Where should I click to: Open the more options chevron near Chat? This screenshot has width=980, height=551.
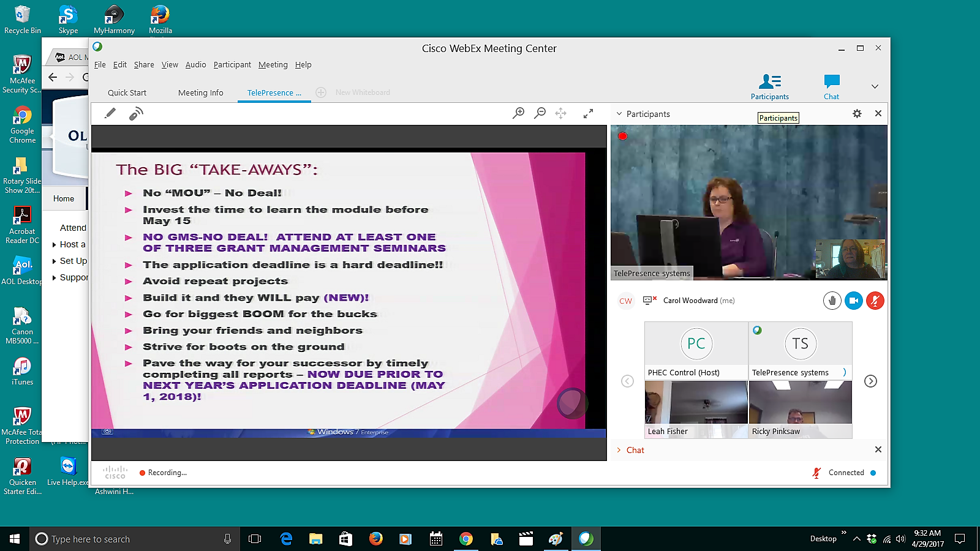click(875, 86)
